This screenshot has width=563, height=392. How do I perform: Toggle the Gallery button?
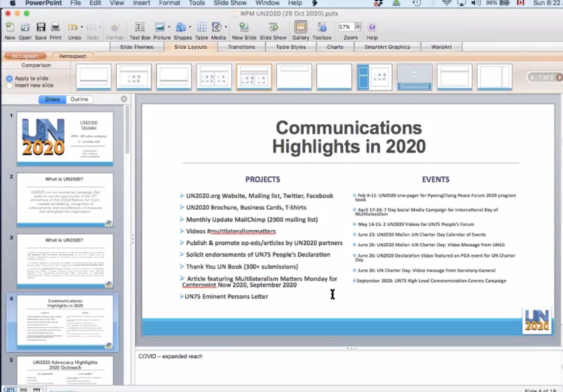tap(301, 27)
